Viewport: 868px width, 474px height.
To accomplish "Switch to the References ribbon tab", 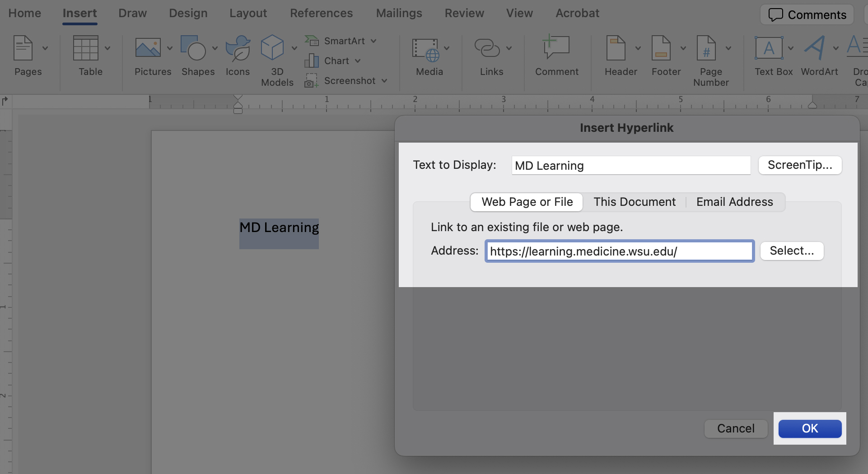I will [x=322, y=13].
